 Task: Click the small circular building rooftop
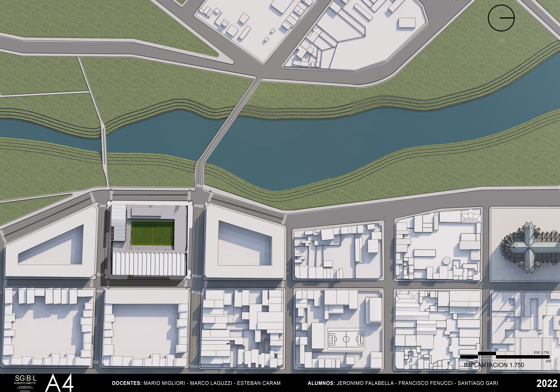click(446, 261)
